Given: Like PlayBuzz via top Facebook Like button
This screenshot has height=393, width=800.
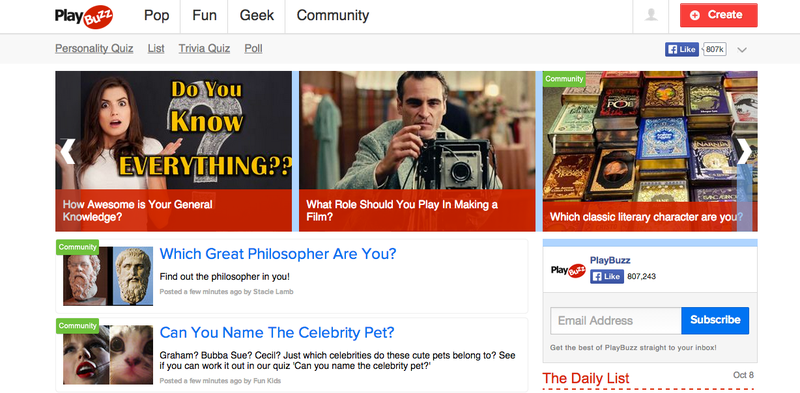Looking at the screenshot, I should (682, 50).
